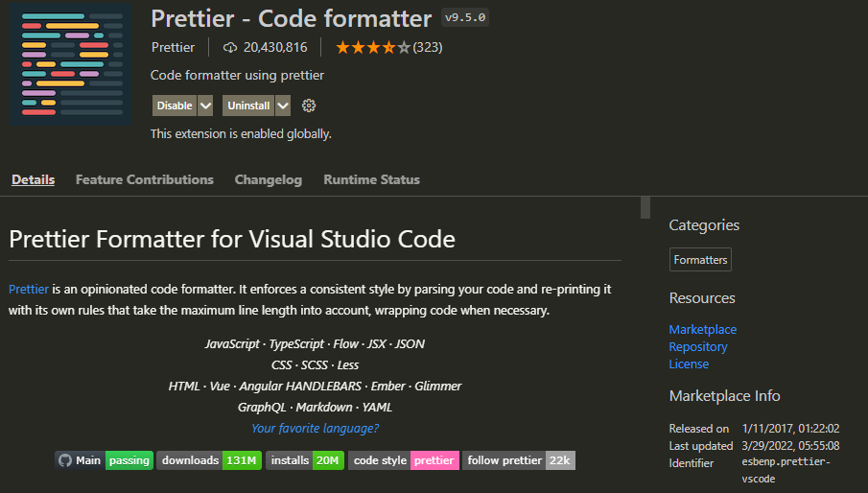This screenshot has height=493, width=868.
Task: Click the Released on date 1/11/2017
Action: pos(790,429)
